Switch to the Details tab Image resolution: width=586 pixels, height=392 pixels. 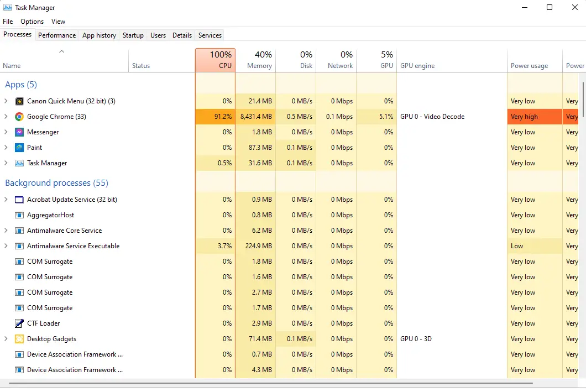coord(182,35)
